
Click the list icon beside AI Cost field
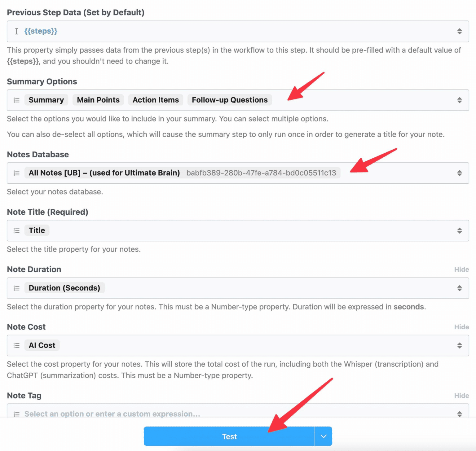tap(16, 345)
